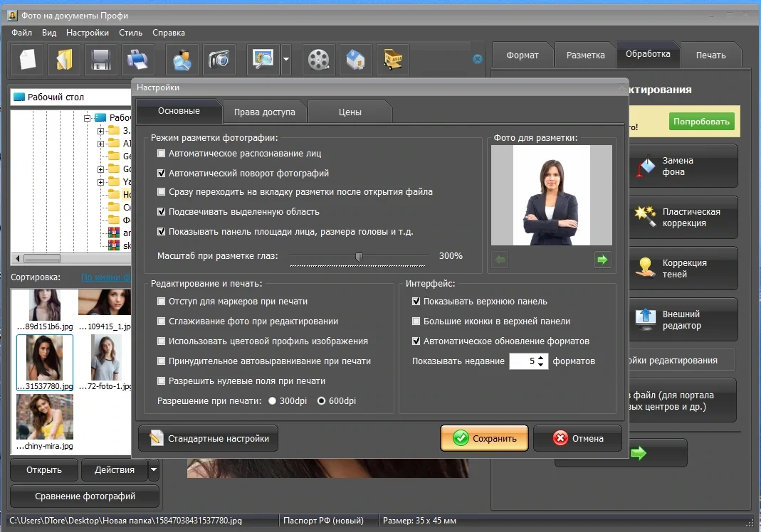Click the film reel video tutorial icon

coord(318,60)
